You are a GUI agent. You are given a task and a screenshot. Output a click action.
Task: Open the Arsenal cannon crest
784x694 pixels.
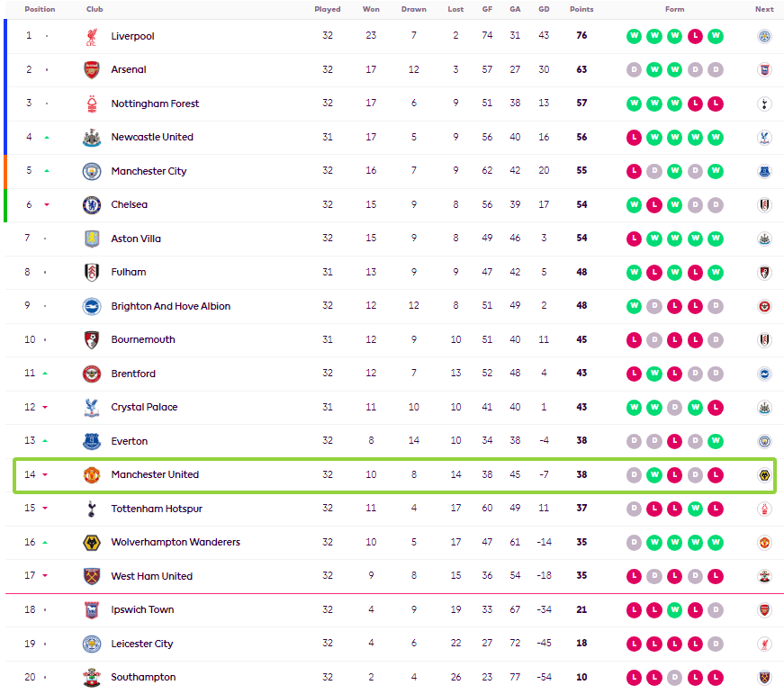92,69
